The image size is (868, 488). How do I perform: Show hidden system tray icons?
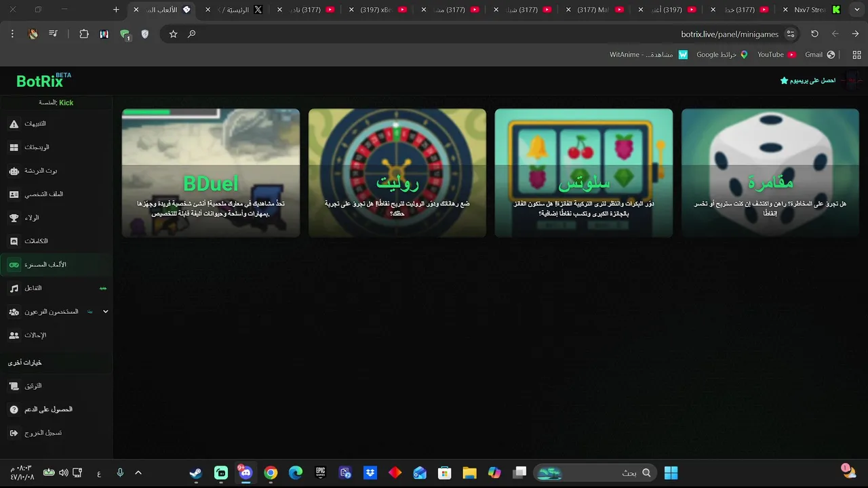click(x=138, y=473)
